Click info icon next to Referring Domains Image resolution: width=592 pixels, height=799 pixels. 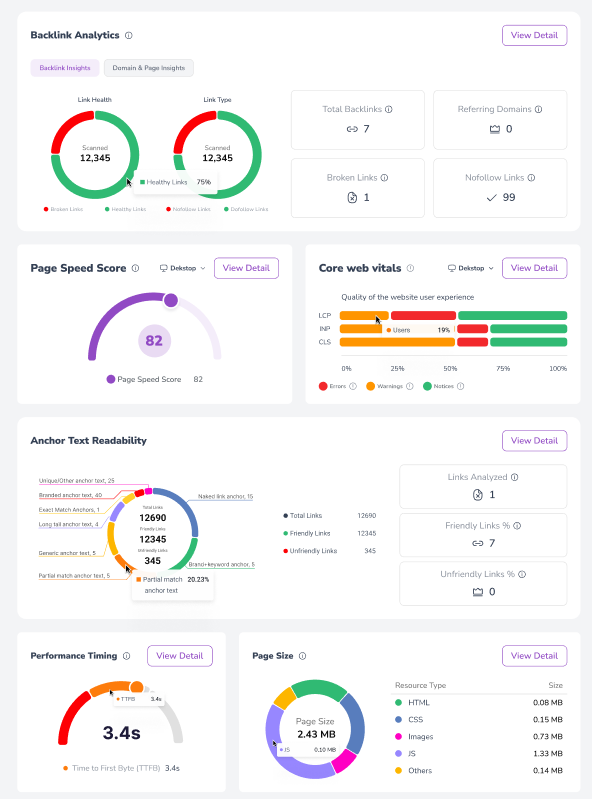click(539, 109)
